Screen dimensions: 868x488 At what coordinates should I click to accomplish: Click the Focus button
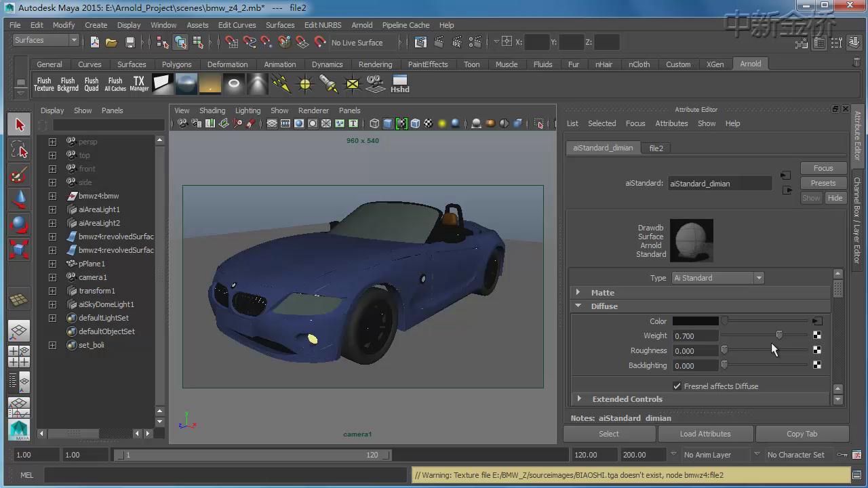point(823,168)
